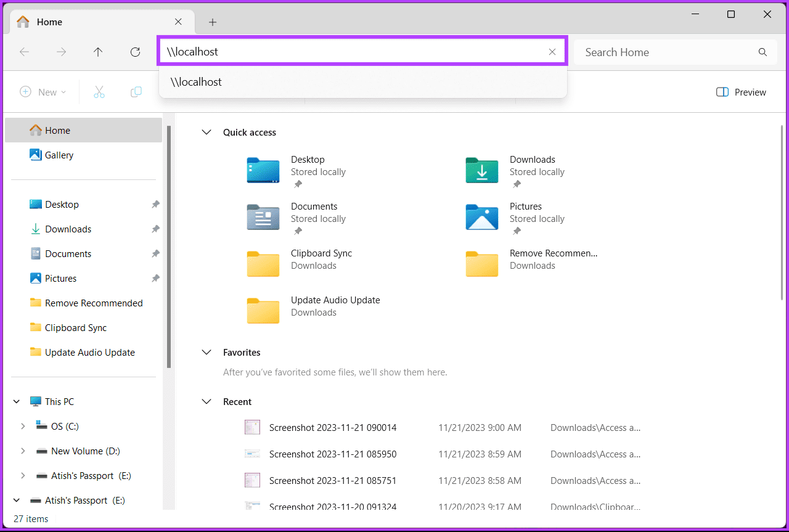The width and height of the screenshot is (789, 532).
Task: Collapse the Quick access section
Action: tap(206, 133)
